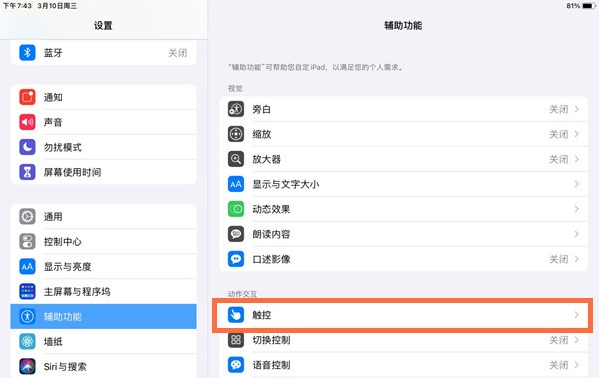Viewport: 604px width, 378px height.
Task: Expand 旁白 row chevron
Action: 577,109
